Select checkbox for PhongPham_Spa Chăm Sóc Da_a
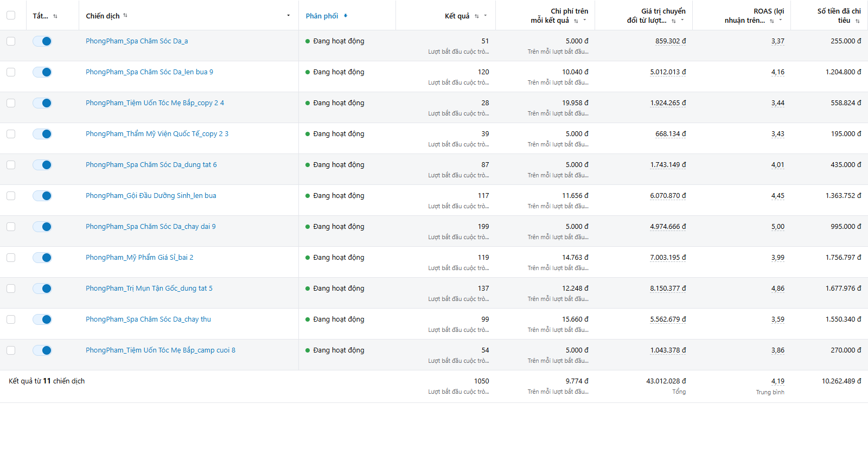 [x=11, y=41]
